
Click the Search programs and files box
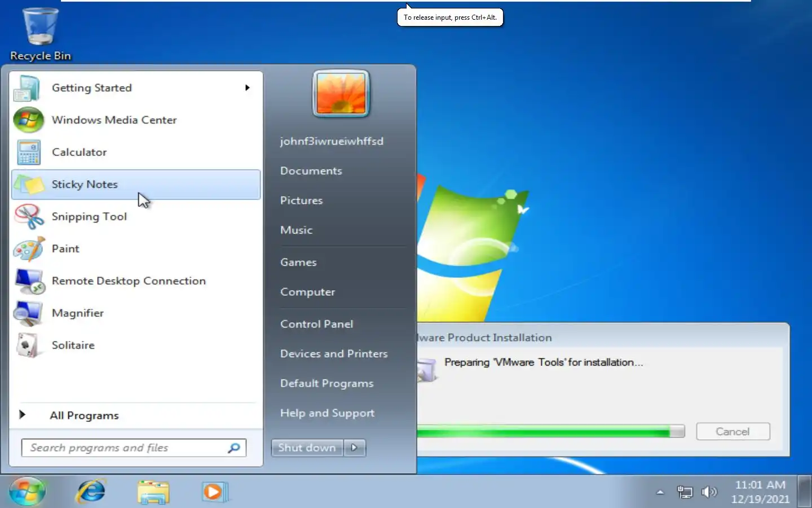[x=134, y=448]
